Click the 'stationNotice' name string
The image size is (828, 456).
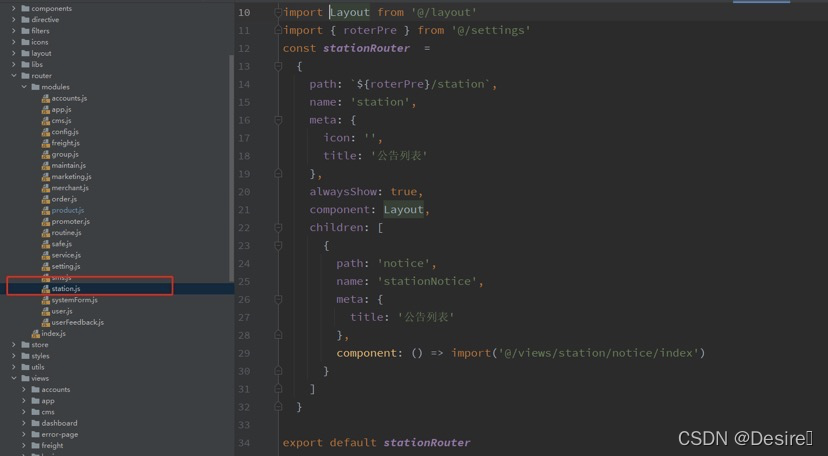pyautogui.click(x=427, y=281)
